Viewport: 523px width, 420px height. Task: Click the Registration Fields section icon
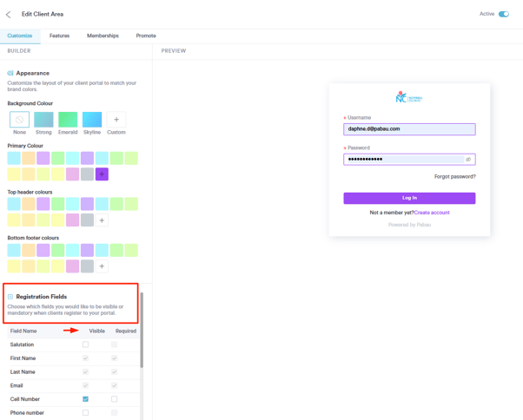(x=10, y=297)
